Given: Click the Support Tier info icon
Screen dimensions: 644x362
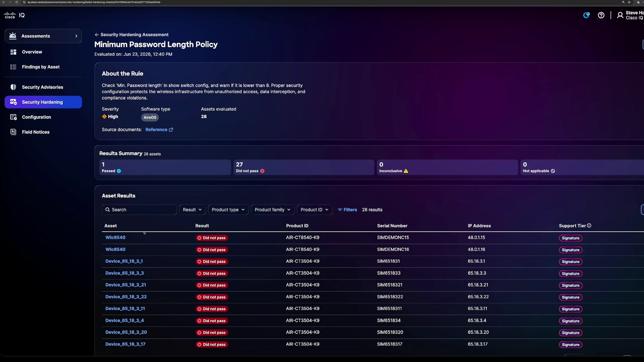Looking at the screenshot, I should click(589, 226).
